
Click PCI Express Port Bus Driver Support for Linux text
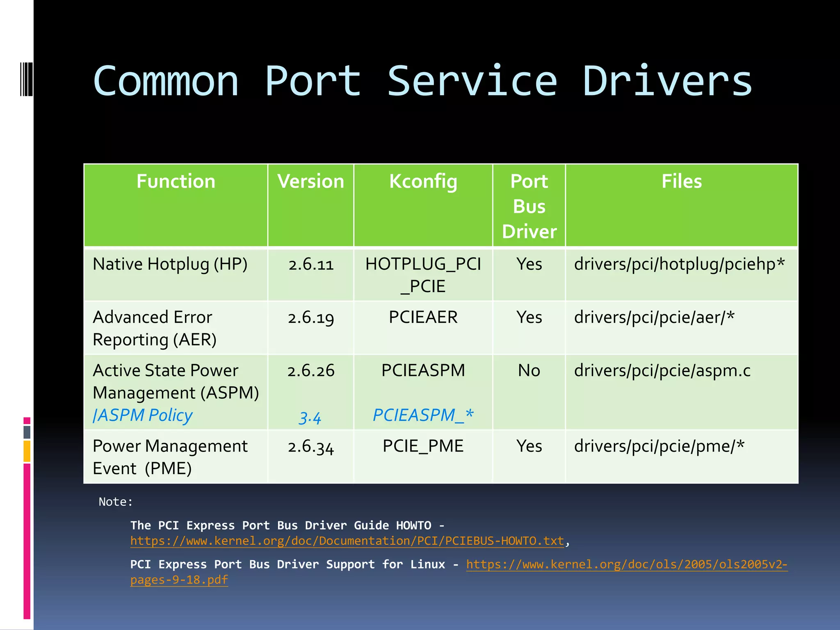[288, 564]
